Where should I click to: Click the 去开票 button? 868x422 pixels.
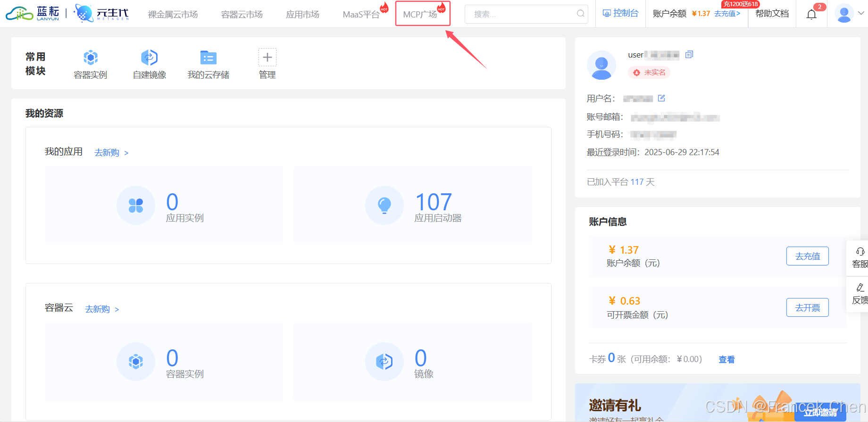[807, 307]
